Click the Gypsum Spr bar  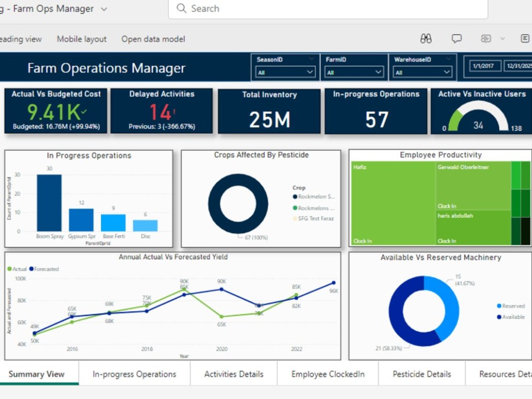coord(81,220)
